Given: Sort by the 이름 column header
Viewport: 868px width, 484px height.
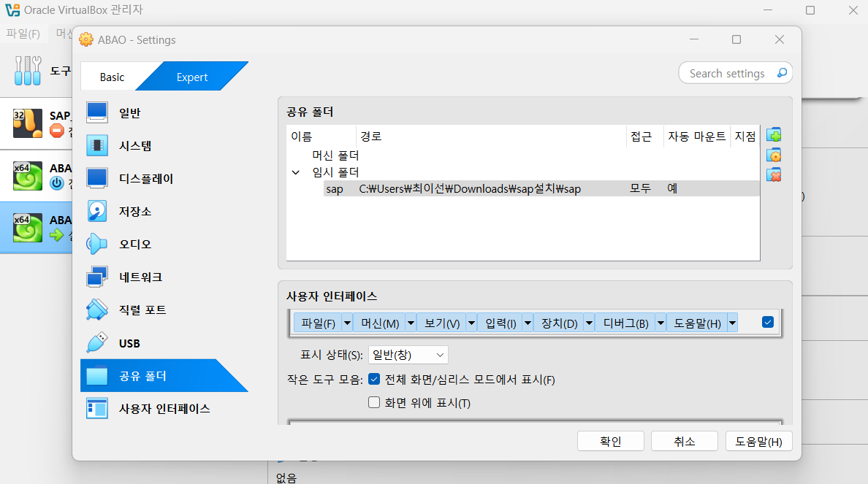Looking at the screenshot, I should pyautogui.click(x=321, y=136).
